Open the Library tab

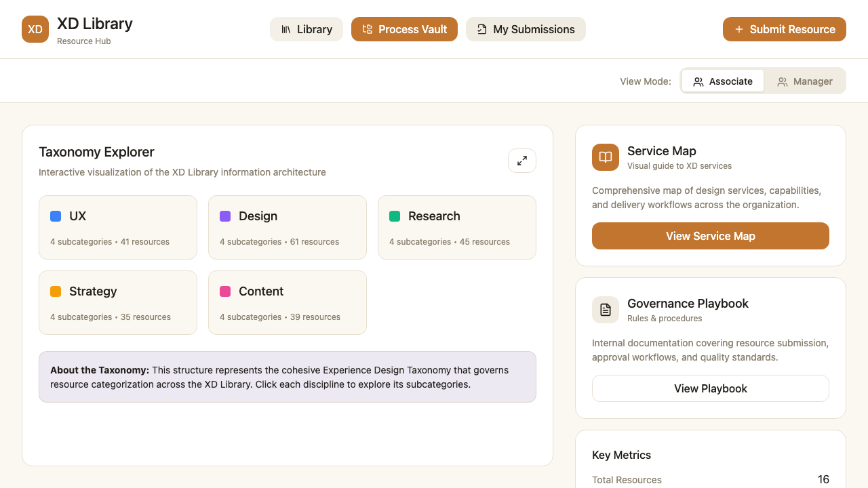tap(307, 29)
